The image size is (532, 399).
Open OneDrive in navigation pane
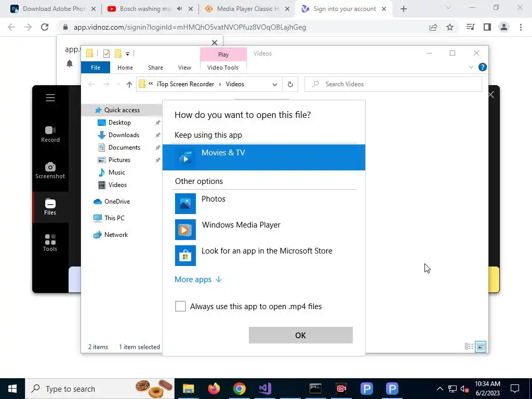point(117,202)
